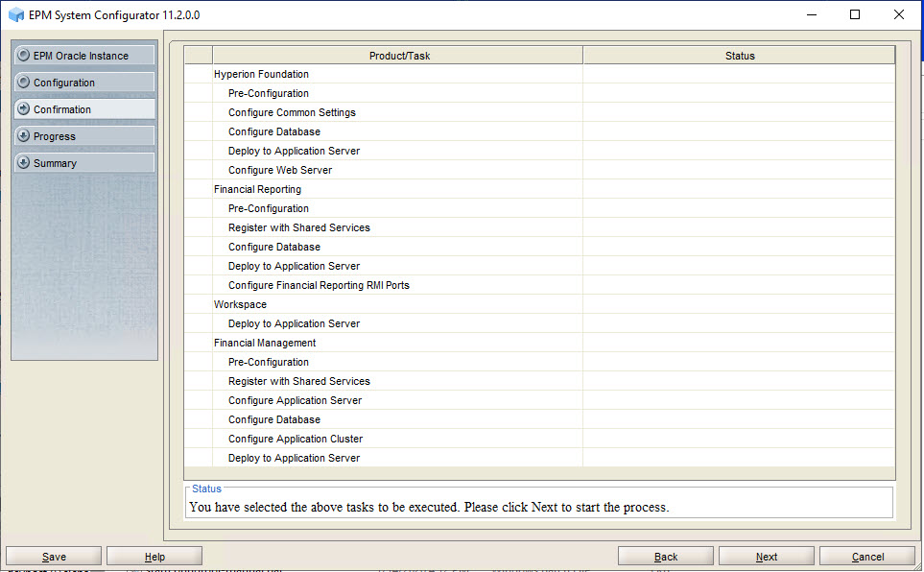Screen dimensions: 924x572
Task: Maximize the EPM System Configurator window
Action: pyautogui.click(x=855, y=14)
